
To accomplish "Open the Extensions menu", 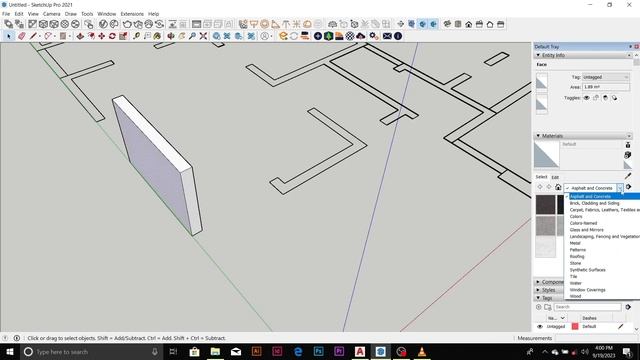I will point(132,14).
